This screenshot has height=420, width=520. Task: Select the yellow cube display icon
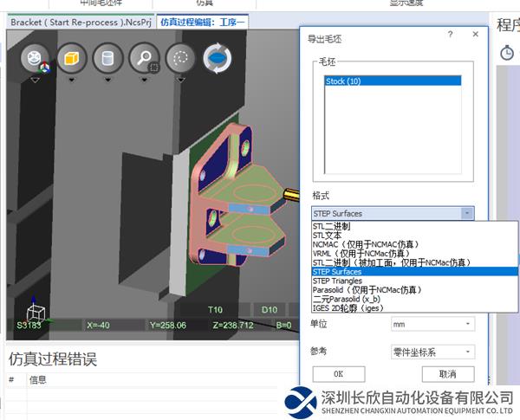click(x=72, y=59)
